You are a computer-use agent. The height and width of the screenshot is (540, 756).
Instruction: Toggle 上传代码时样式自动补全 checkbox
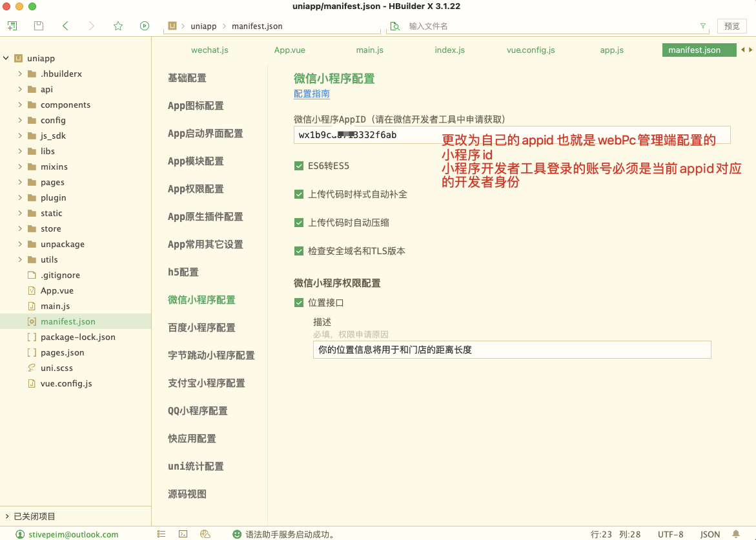click(x=299, y=194)
